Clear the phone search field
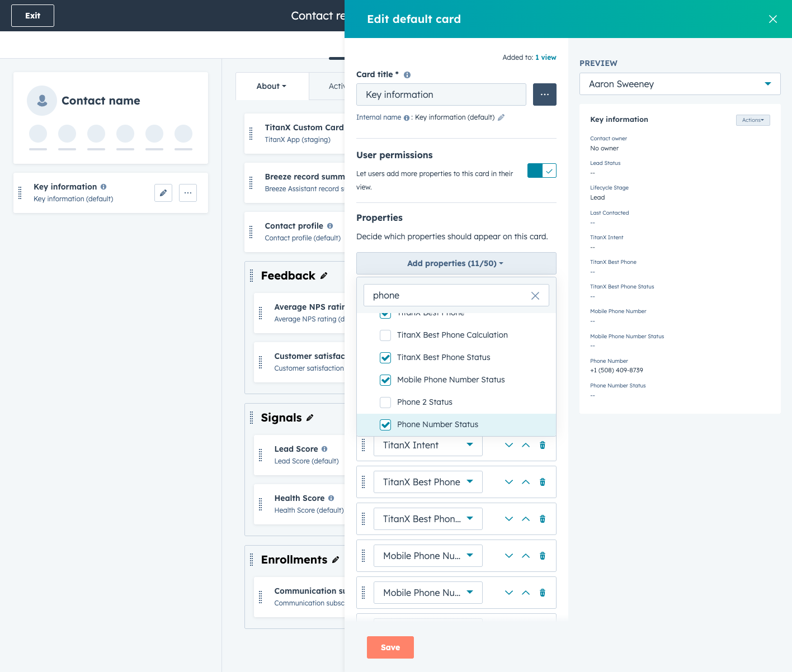 point(535,296)
